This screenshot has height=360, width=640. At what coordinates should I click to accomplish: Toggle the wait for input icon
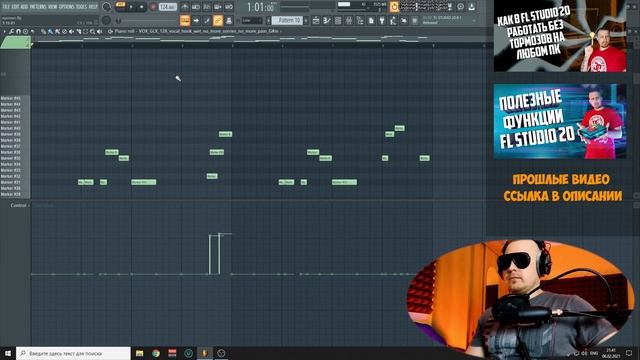click(x=196, y=7)
